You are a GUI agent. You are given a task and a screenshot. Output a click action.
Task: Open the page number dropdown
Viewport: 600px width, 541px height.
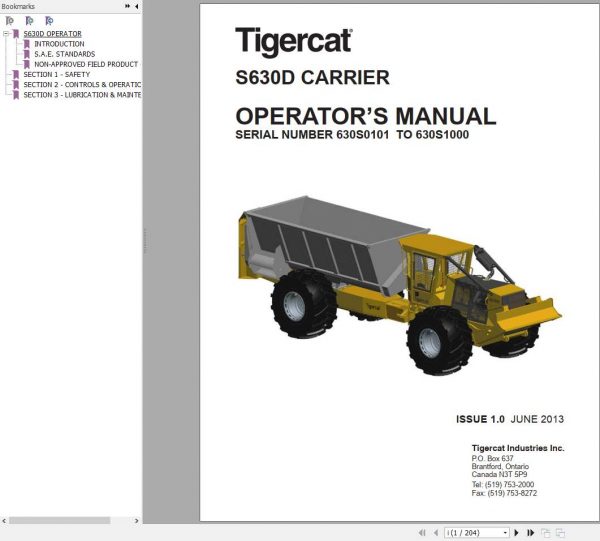505,533
